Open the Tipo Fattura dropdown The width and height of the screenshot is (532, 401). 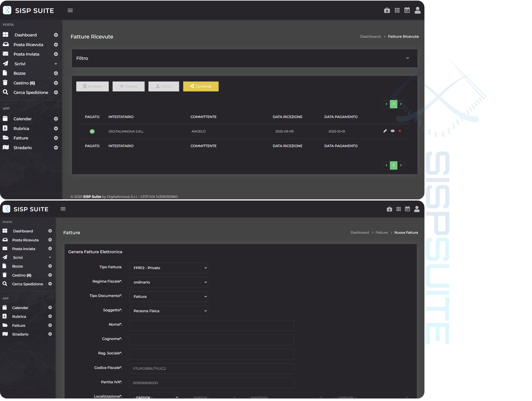[169, 268]
